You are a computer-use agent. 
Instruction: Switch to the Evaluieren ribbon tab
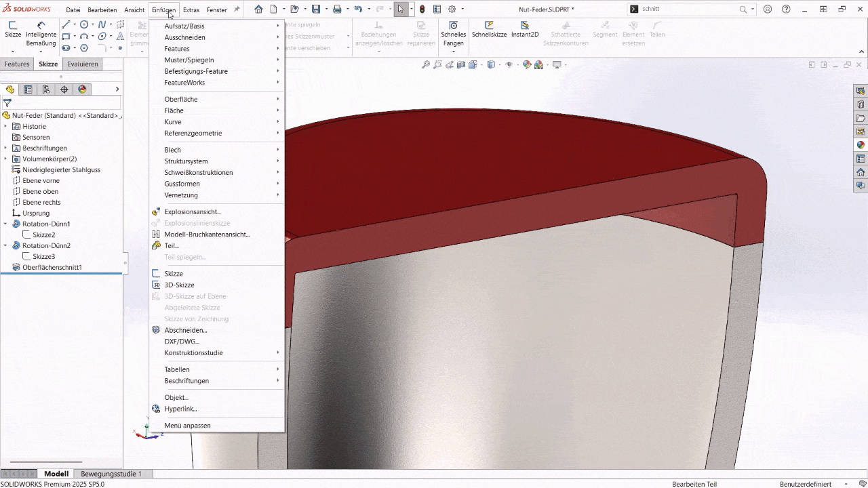coord(82,64)
